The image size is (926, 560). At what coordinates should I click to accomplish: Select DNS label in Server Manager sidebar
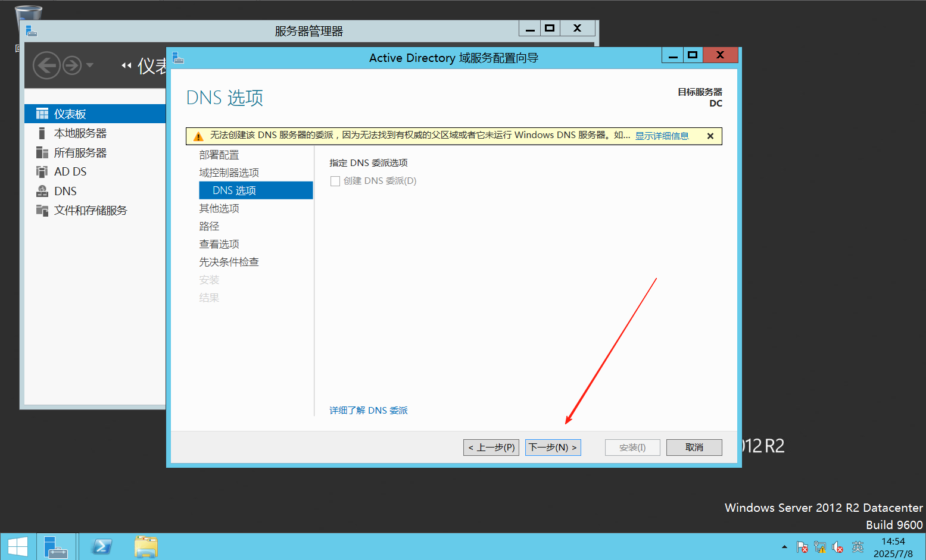pos(66,191)
